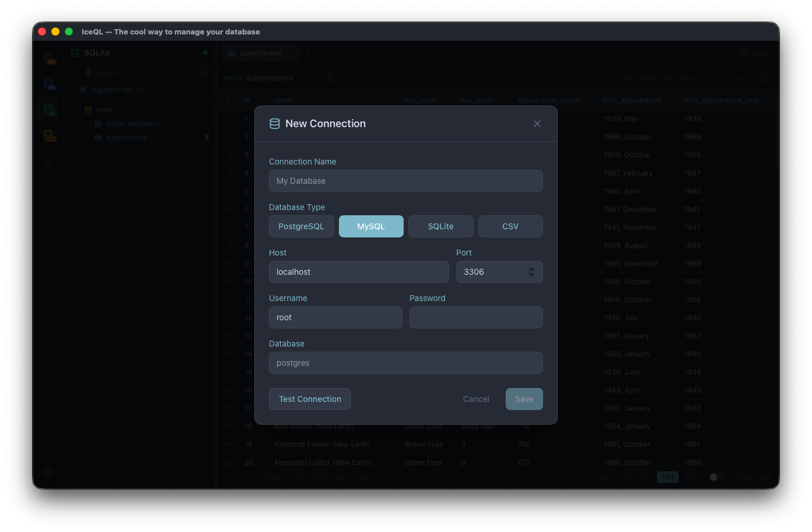Expand the superheroes table tree node

[x=88, y=138]
